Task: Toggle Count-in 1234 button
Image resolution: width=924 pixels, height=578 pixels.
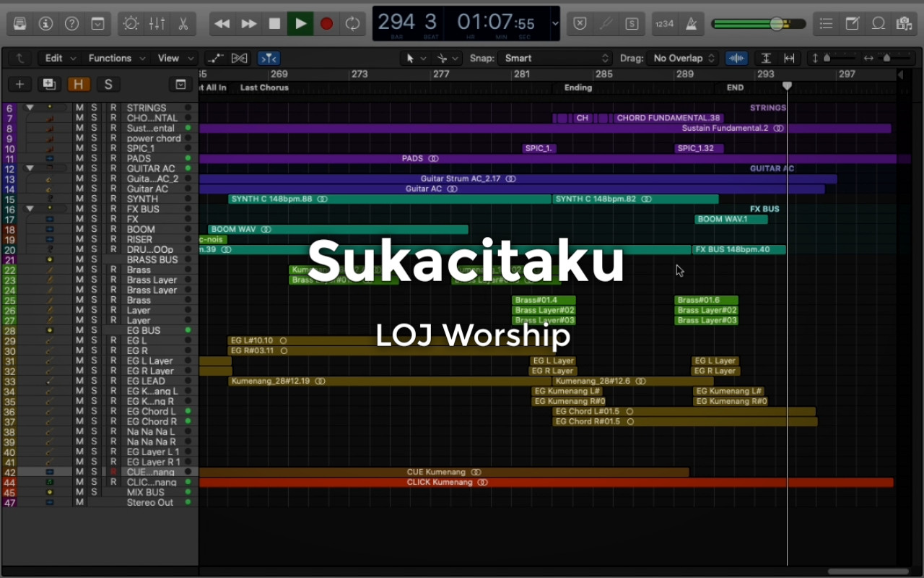Action: point(664,23)
